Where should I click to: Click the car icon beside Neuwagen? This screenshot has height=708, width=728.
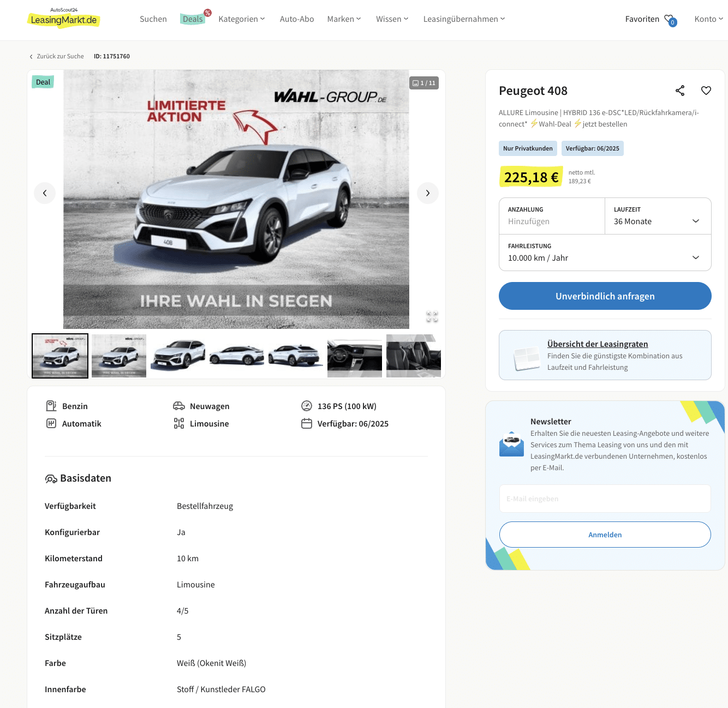click(x=179, y=406)
